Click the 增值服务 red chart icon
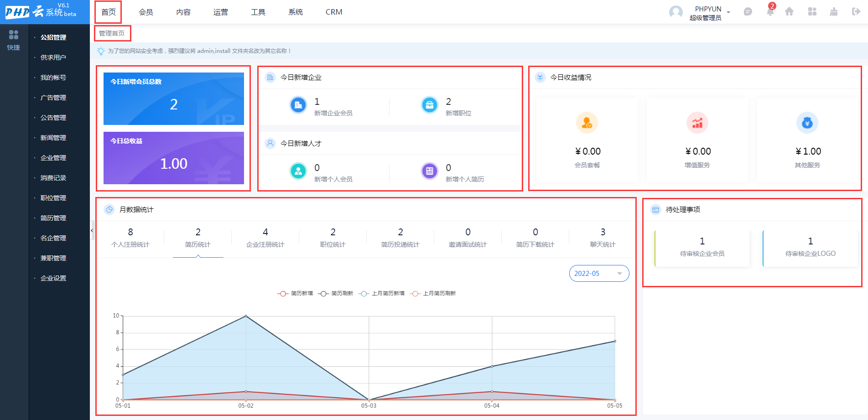The height and width of the screenshot is (420, 868). pos(697,123)
